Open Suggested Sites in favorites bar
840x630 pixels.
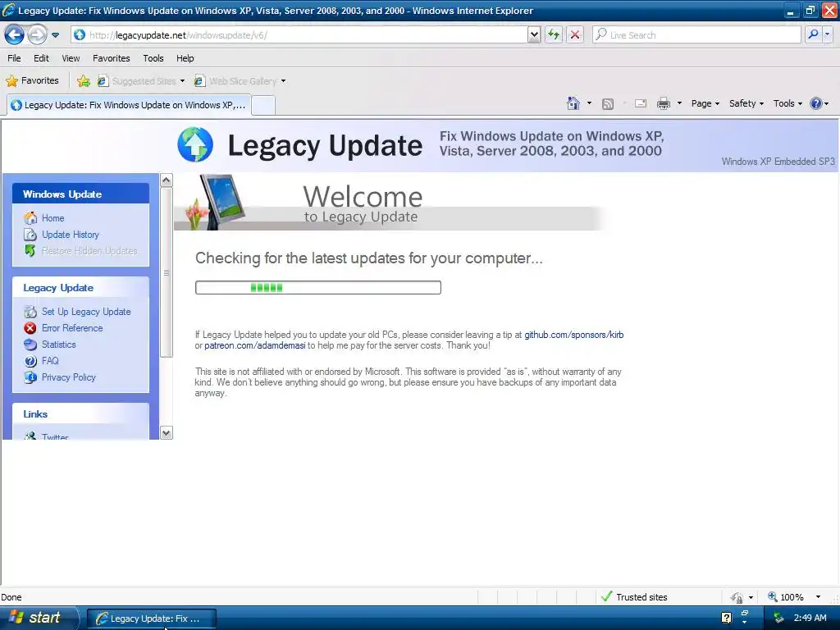coord(141,81)
